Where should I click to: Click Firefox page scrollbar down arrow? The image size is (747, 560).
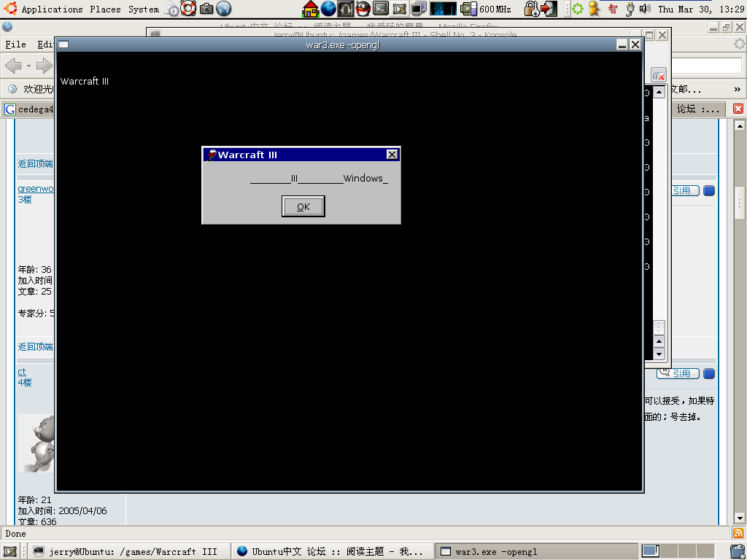click(x=740, y=518)
